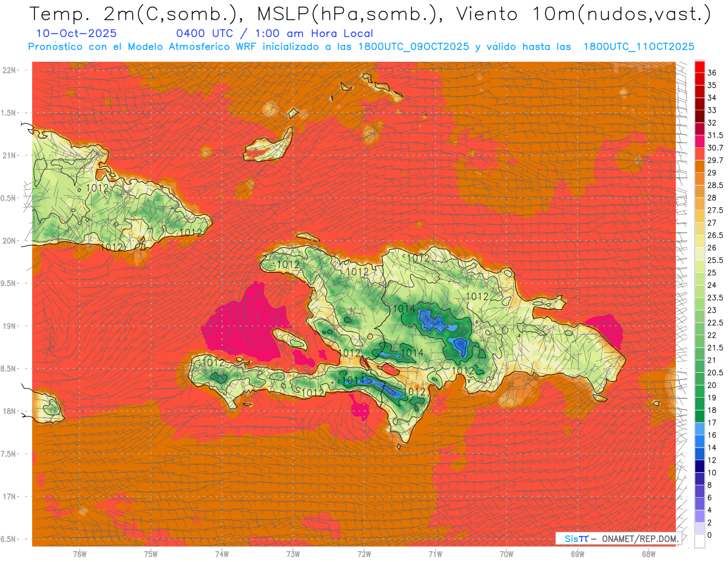Select the date '10-Oct-2025'

(76, 34)
